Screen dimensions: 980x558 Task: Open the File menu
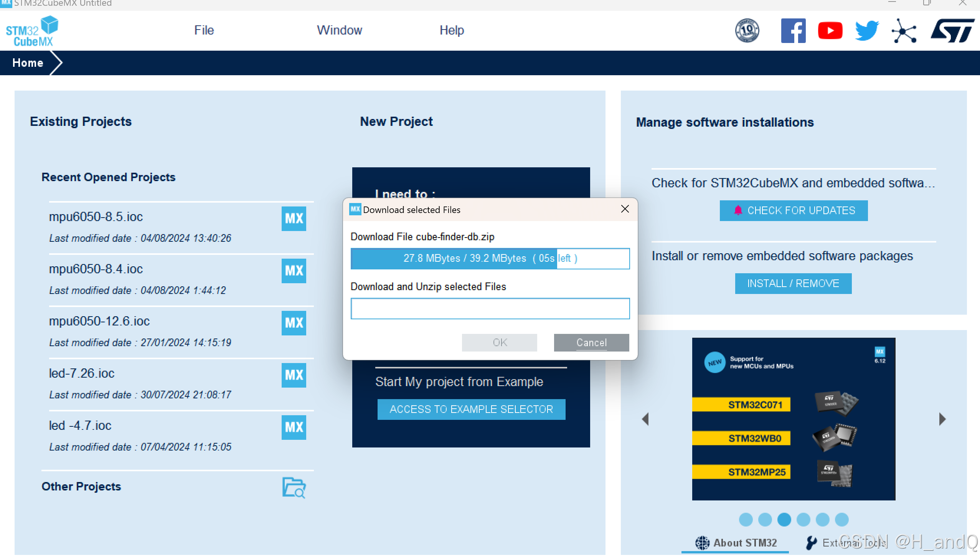(x=204, y=30)
